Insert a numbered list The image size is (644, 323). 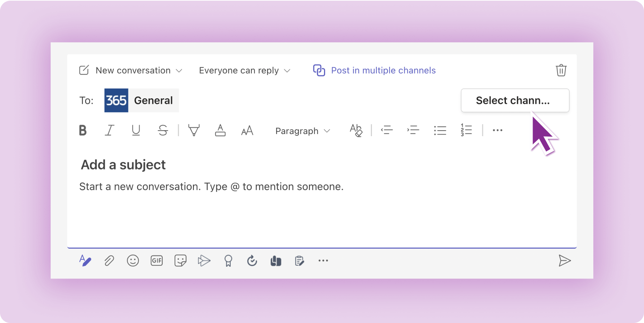point(466,131)
